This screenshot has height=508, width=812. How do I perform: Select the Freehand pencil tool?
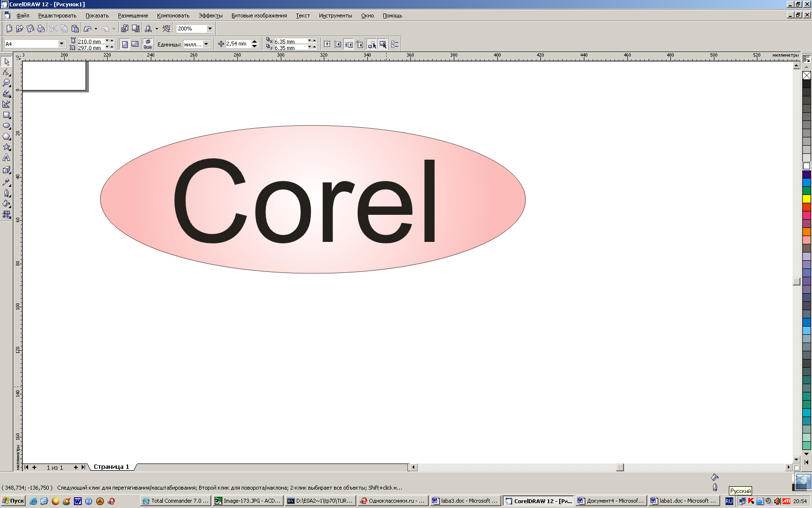tap(7, 94)
